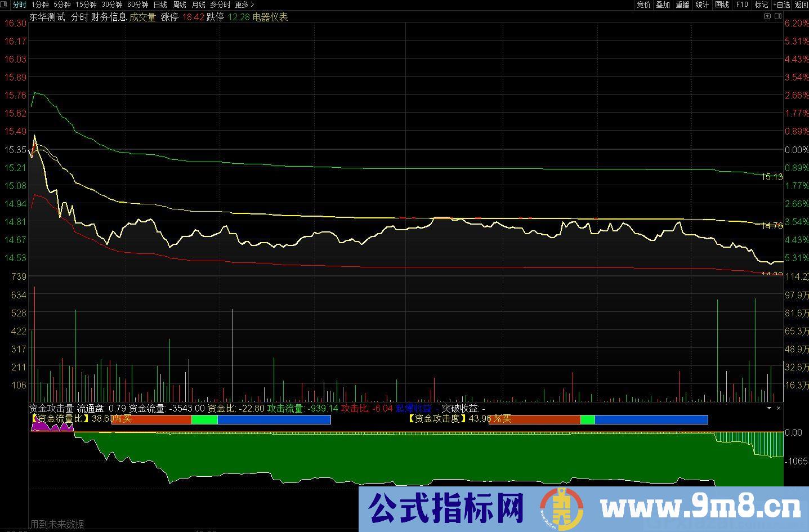Click the stock name 东华测试
809x532 pixels.
[47, 17]
